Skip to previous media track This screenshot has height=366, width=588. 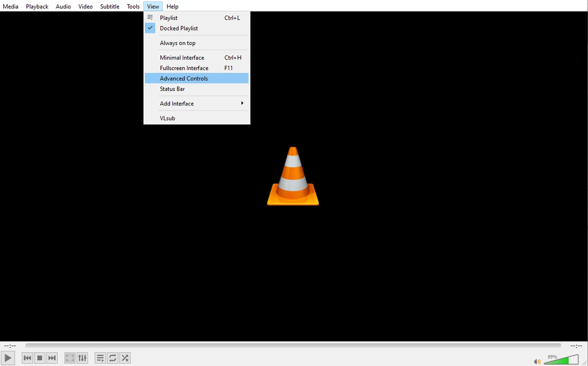point(27,358)
